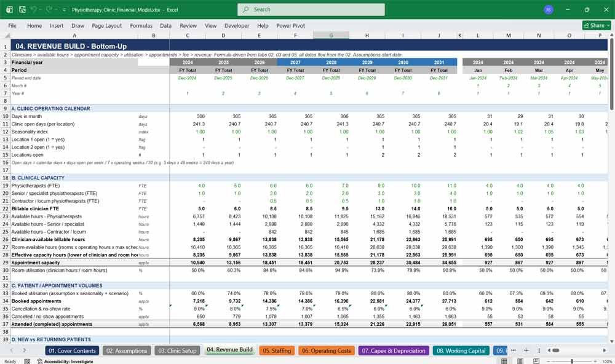Open the Data ribbon tab
Image resolution: width=615 pixels, height=364 pixels.
(165, 25)
